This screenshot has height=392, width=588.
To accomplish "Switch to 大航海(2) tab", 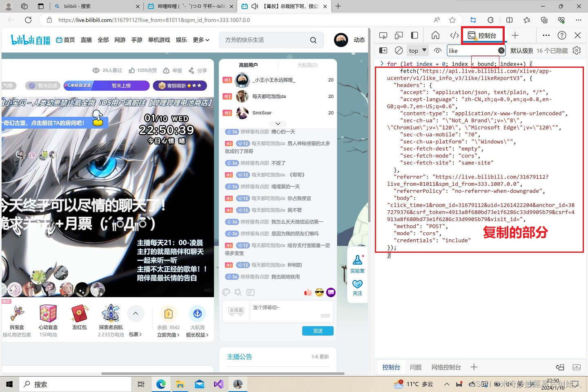I will pos(307,65).
